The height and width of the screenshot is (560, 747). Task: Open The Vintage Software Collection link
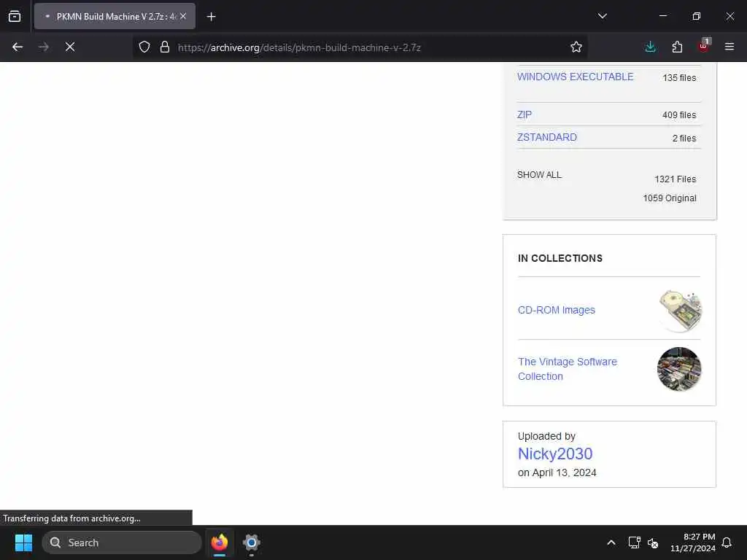point(568,369)
